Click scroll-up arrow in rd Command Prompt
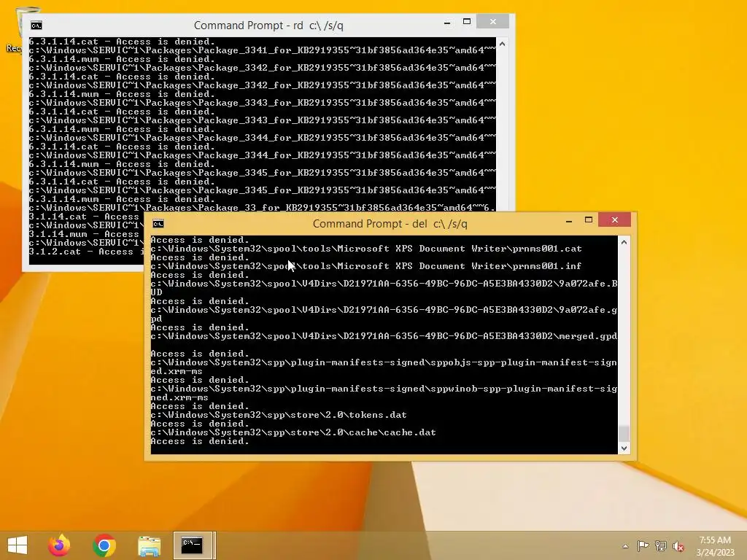 tap(502, 44)
